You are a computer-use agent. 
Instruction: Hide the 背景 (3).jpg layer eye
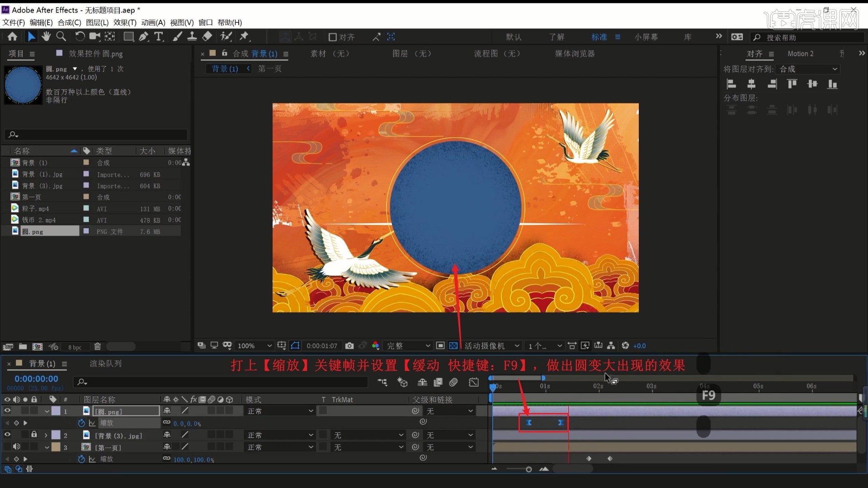7,435
